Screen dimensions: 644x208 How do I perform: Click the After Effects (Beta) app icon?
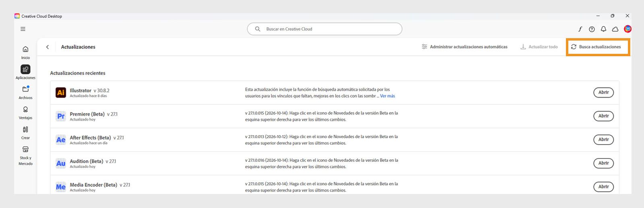click(61, 140)
